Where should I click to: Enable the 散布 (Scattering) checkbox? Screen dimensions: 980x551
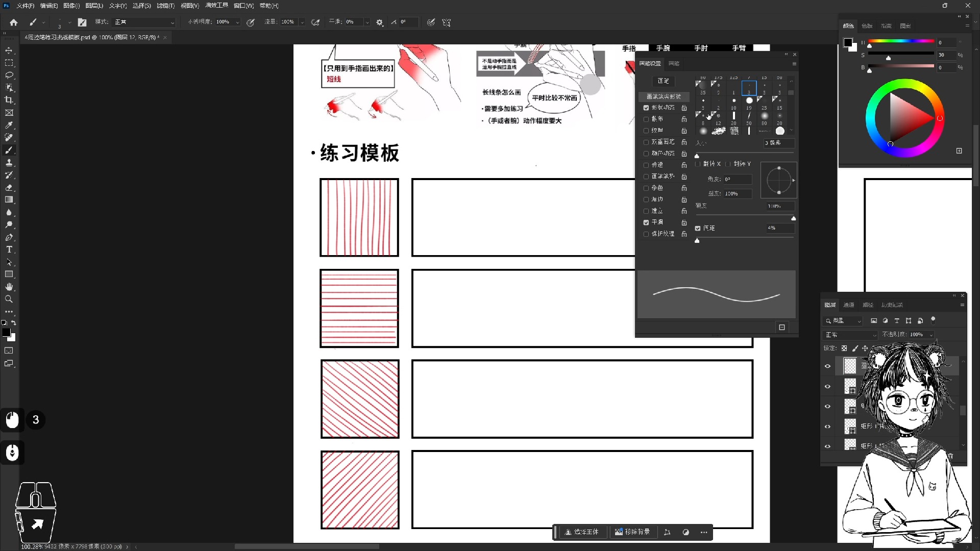coord(646,119)
